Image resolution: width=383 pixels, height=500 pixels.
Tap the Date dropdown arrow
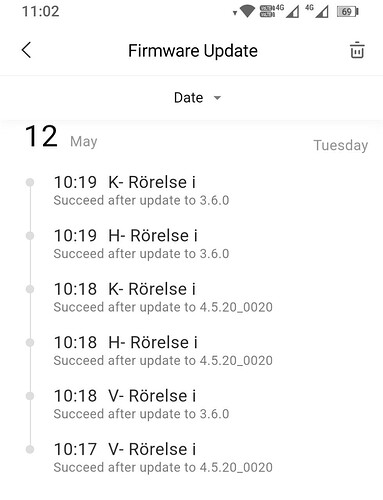(217, 98)
